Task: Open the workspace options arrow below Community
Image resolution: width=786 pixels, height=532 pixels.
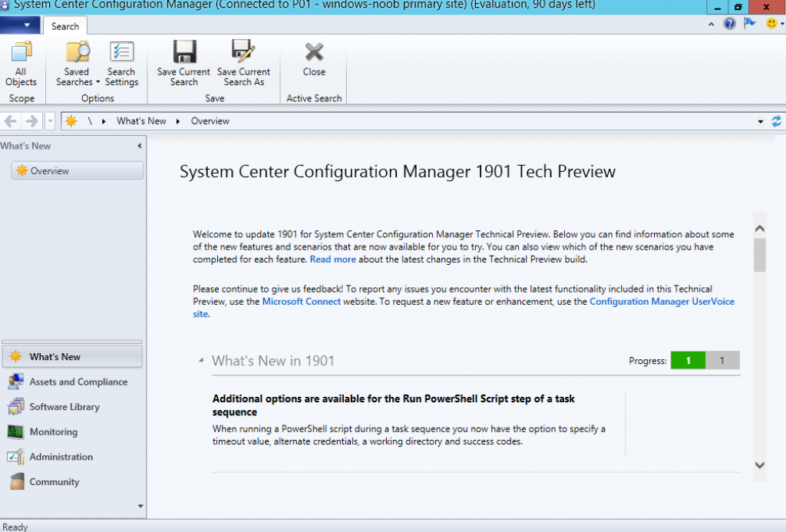Action: (140, 506)
